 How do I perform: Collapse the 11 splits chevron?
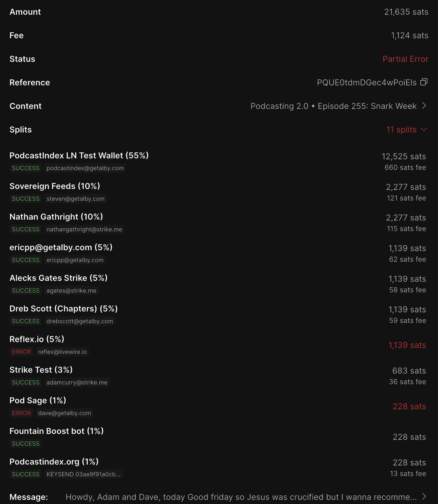click(x=424, y=129)
